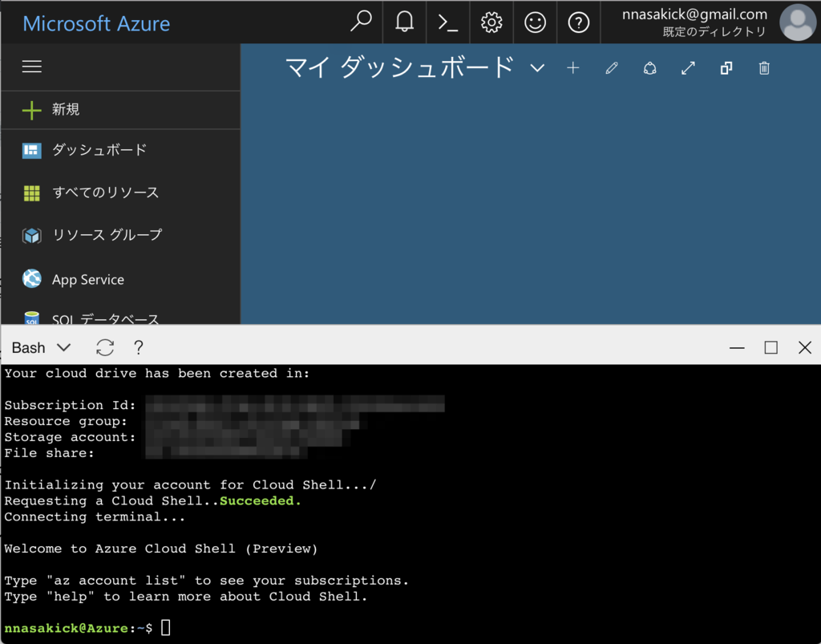Click the Microsoft Azure logo text
The image size is (821, 644).
coord(96,23)
